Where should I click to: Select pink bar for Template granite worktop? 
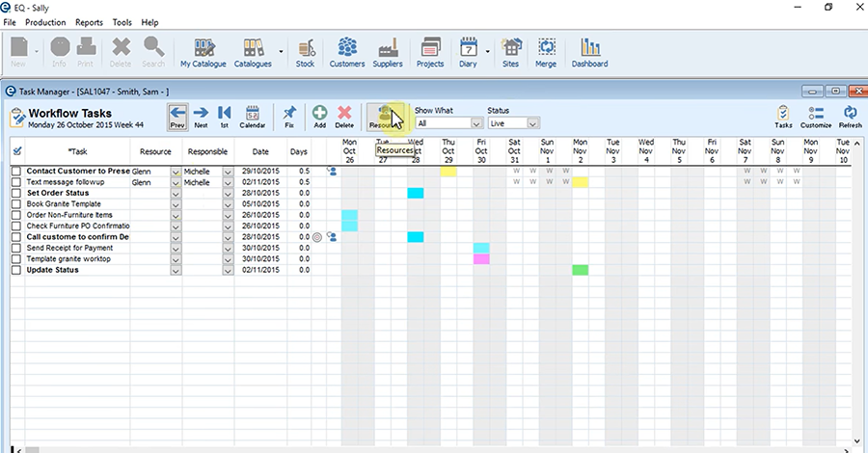(x=481, y=259)
